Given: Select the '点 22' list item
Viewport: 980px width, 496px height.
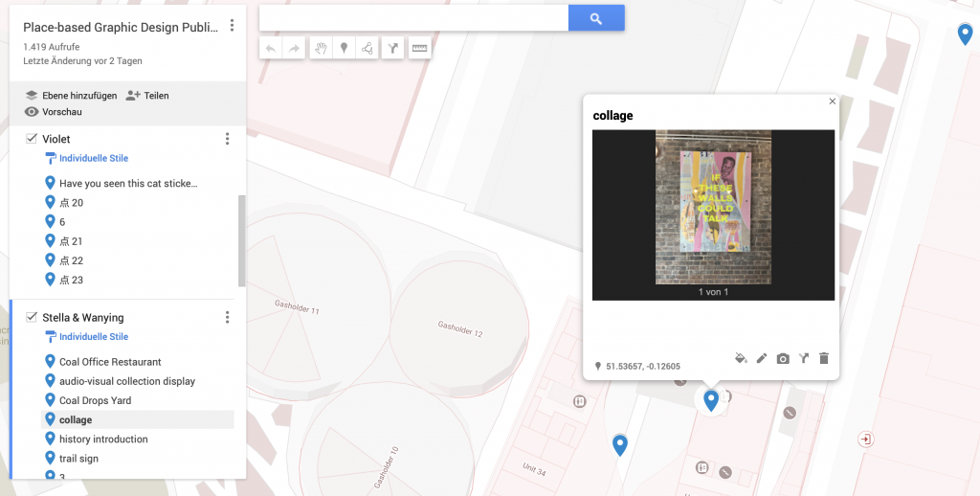Looking at the screenshot, I should (138, 260).
